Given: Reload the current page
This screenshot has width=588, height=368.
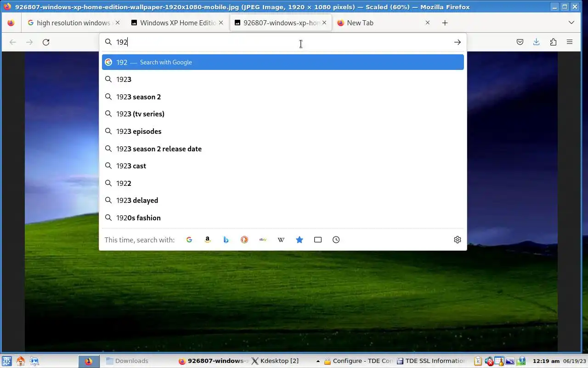Looking at the screenshot, I should (46, 42).
